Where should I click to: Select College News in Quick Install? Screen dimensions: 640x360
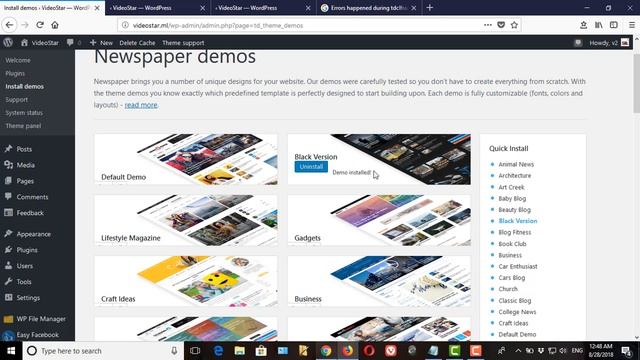(517, 311)
